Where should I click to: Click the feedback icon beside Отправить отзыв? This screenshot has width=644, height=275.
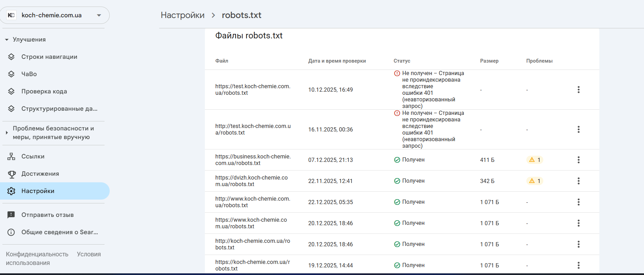pyautogui.click(x=11, y=215)
